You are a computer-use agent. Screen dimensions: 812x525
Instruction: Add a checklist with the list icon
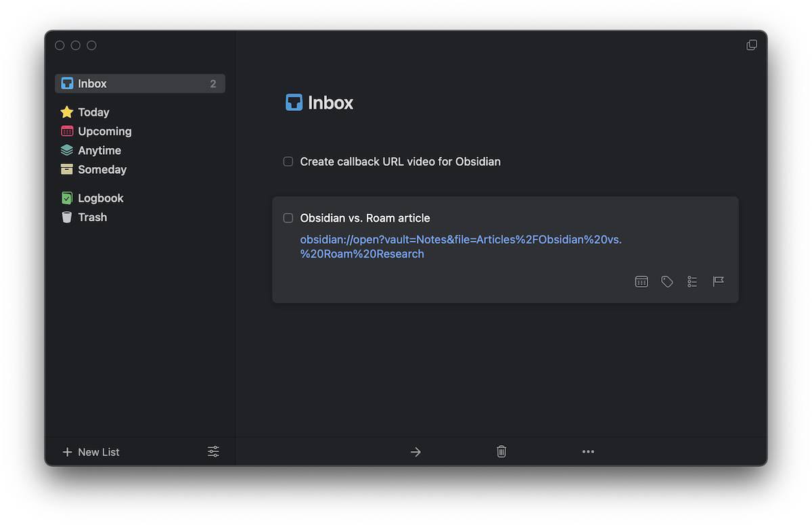692,281
